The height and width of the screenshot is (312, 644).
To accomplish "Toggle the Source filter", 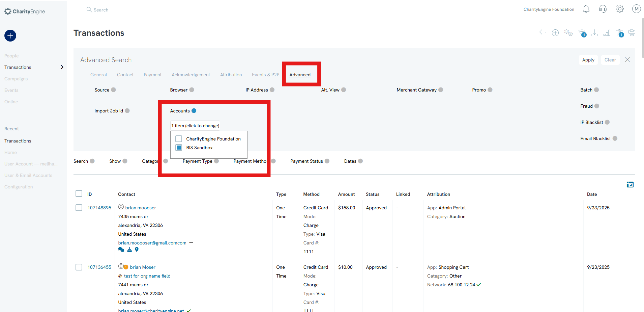I will (114, 90).
